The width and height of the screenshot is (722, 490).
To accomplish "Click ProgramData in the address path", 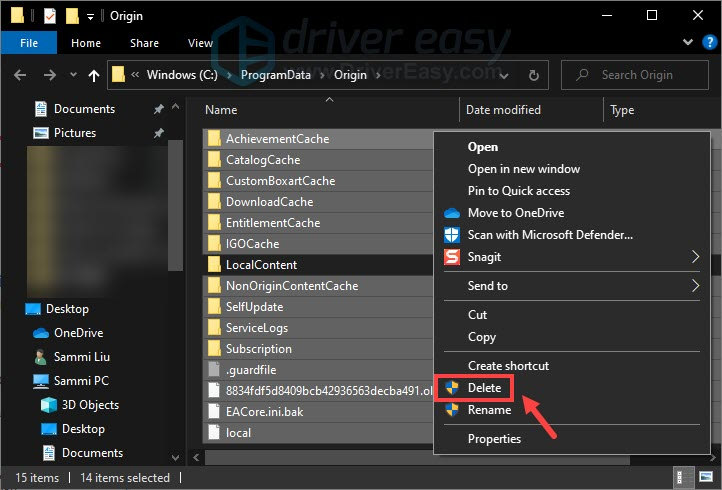I will [x=275, y=75].
